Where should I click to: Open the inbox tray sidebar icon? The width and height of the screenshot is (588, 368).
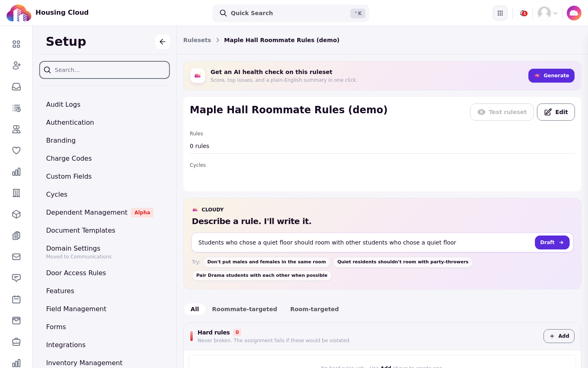click(16, 87)
